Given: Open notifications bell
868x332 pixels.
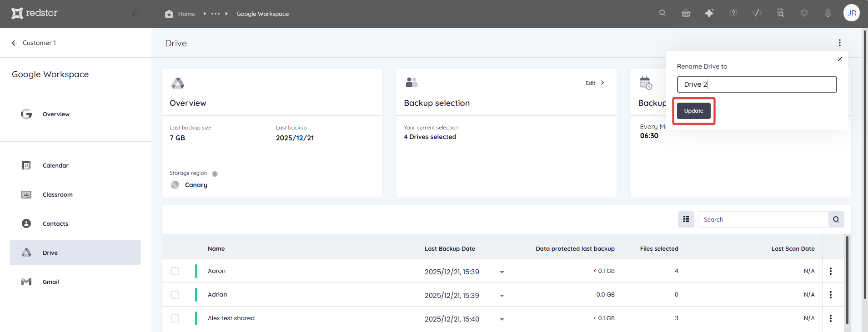Looking at the screenshot, I should [x=828, y=13].
